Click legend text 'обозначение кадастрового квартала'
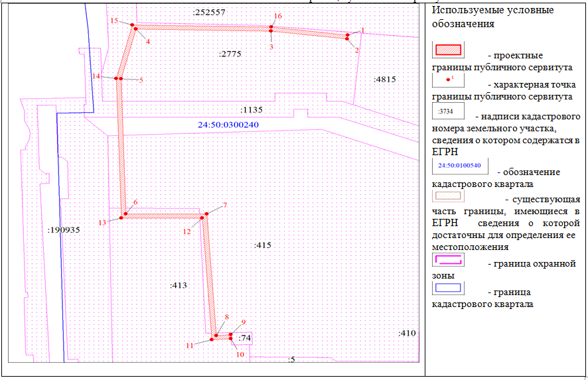588x380 pixels. click(x=496, y=178)
